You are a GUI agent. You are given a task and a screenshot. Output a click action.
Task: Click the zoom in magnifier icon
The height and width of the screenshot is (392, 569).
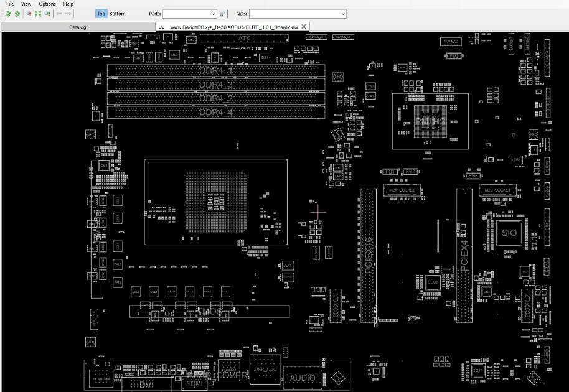pyautogui.click(x=47, y=14)
